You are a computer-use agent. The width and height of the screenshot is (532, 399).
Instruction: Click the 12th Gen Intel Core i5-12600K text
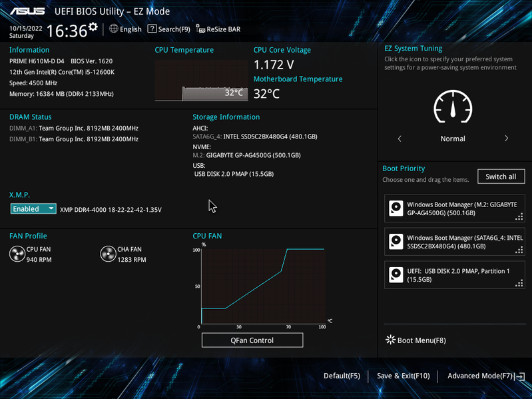click(62, 72)
